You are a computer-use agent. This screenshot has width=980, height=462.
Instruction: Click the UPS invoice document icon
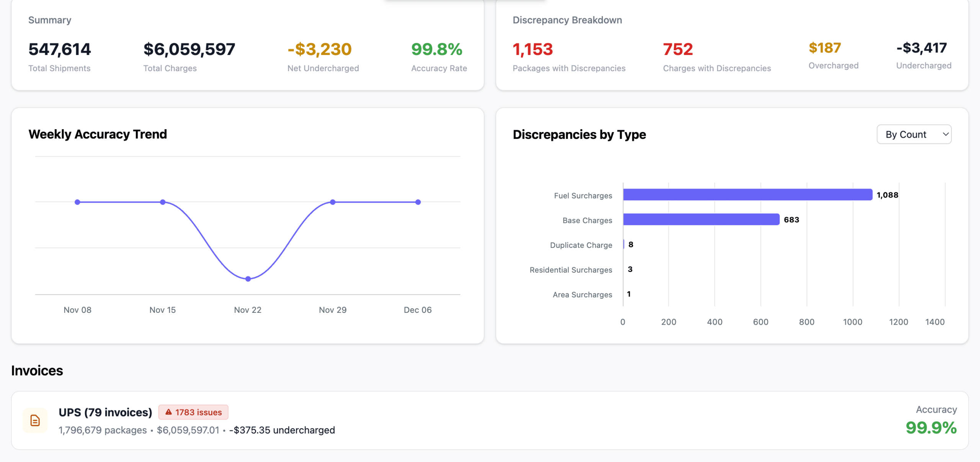pyautogui.click(x=34, y=420)
